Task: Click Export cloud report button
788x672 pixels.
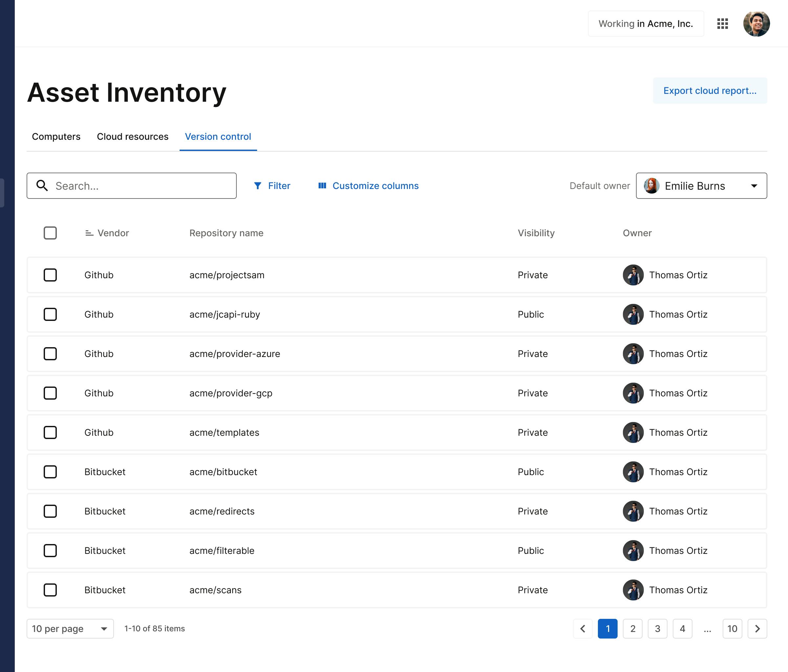Action: [710, 91]
